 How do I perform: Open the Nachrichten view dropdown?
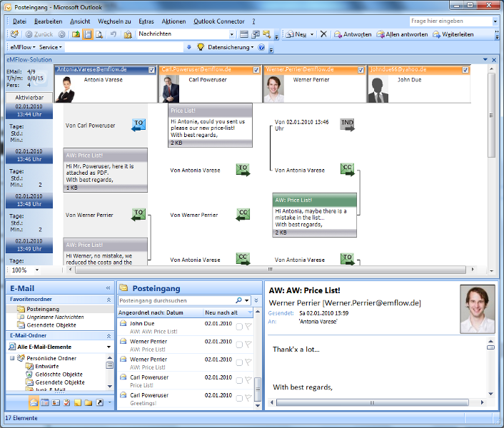[231, 34]
